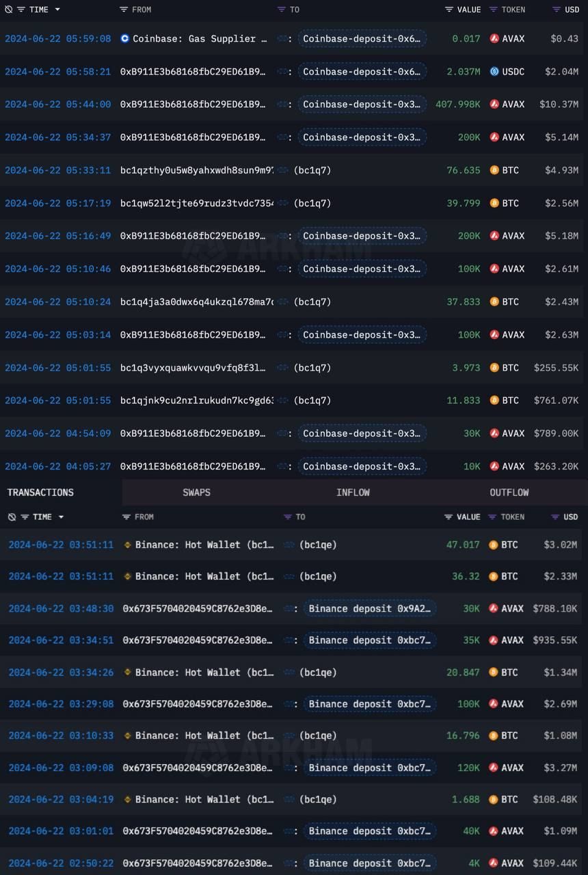Image resolution: width=588 pixels, height=875 pixels.
Task: Click the value 11.833 BTC amount
Action: (464, 400)
